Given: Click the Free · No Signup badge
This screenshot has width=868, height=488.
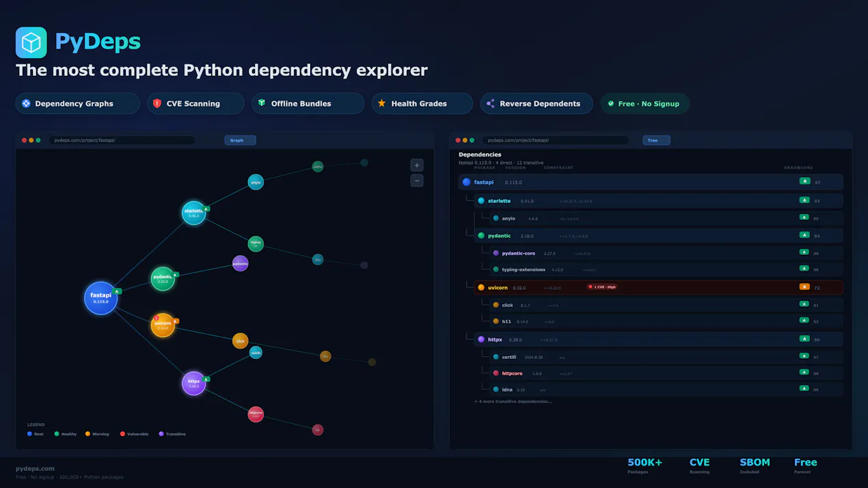Looking at the screenshot, I should 645,103.
